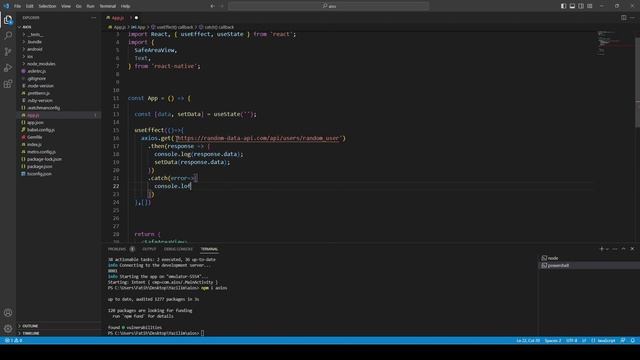Switch to the Terminal panel tab
640x360 pixels.
click(209, 249)
